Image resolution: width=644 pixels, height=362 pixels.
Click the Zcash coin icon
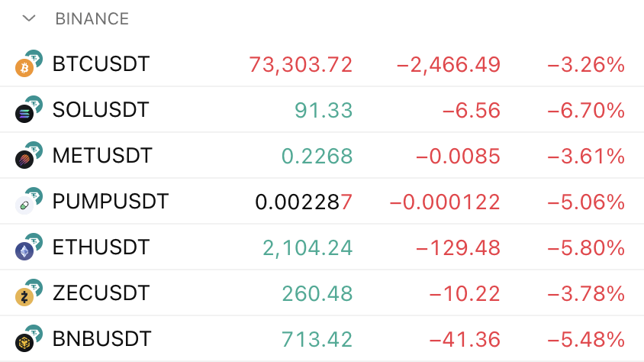(x=24, y=297)
